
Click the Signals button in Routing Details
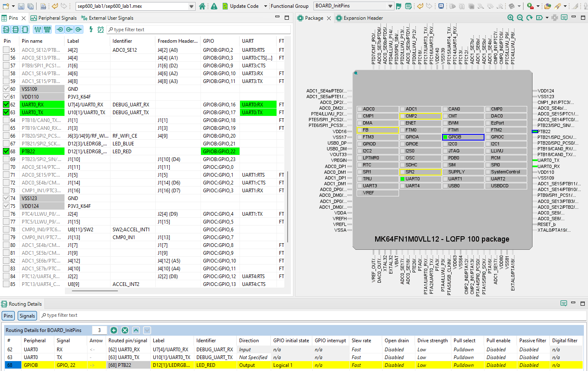(27, 316)
